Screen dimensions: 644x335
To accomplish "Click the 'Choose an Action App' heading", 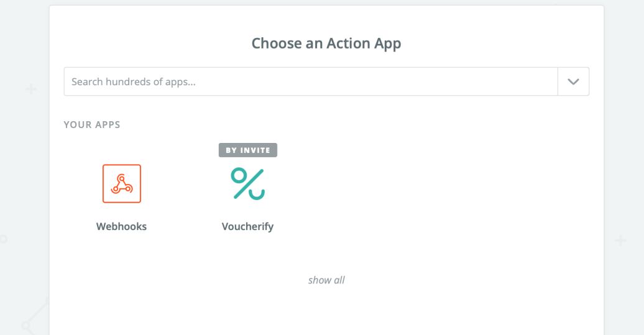I will (326, 44).
